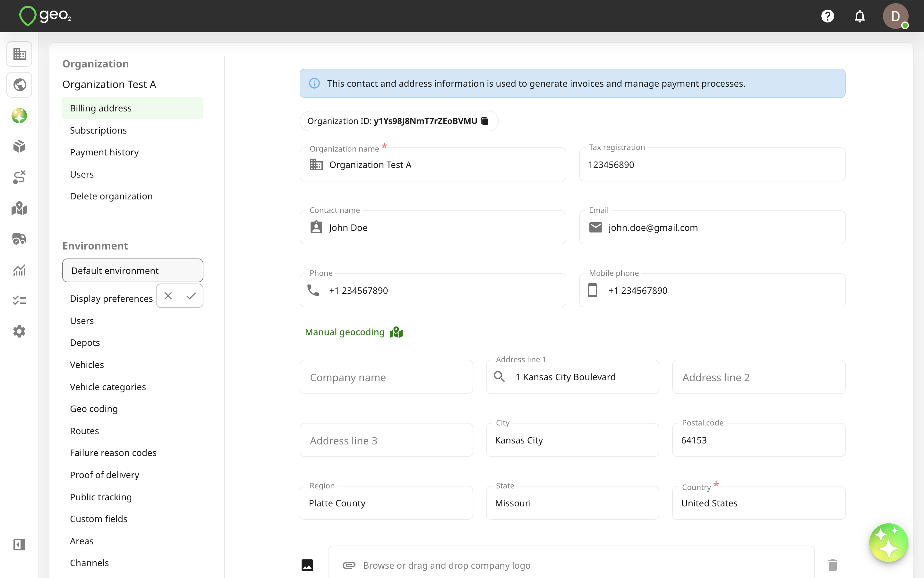
Task: Click the geo2 logo
Action: [x=45, y=16]
